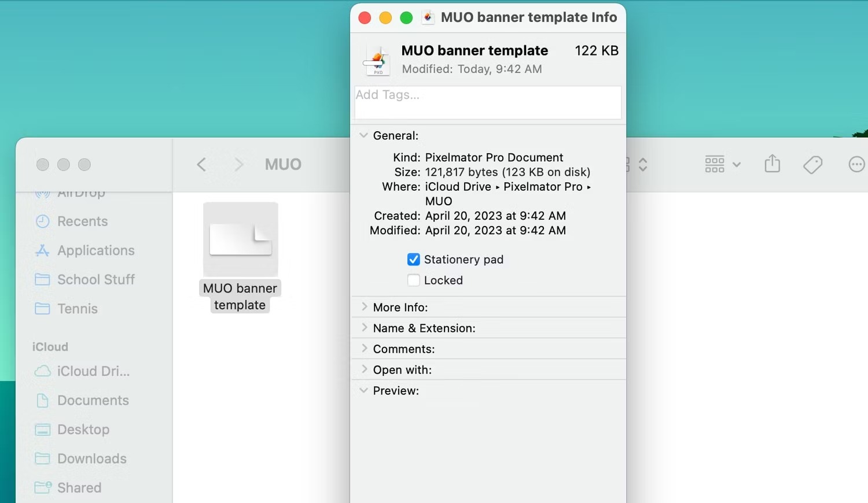Click the Shared folder icon in sidebar
The height and width of the screenshot is (503, 868).
(43, 487)
